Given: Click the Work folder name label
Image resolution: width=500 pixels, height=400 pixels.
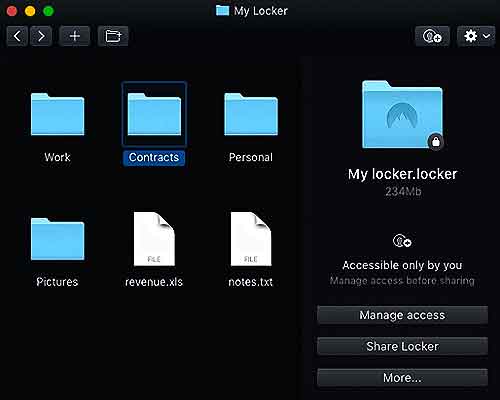Looking at the screenshot, I should [x=57, y=157].
